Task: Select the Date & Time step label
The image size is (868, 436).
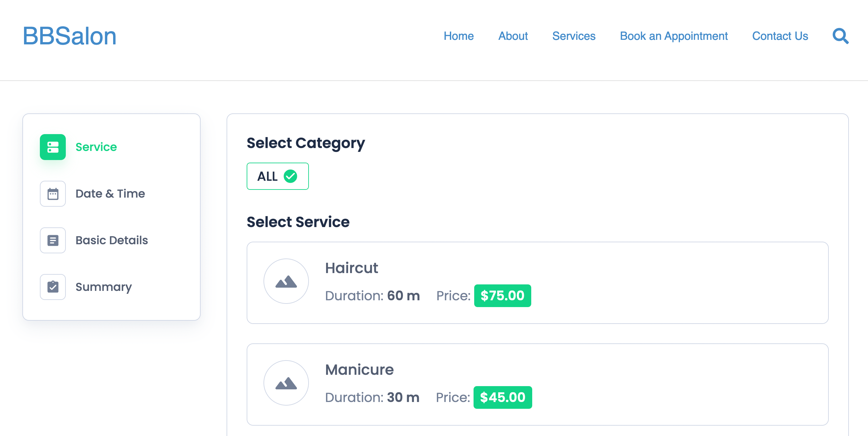Action: pos(110,194)
